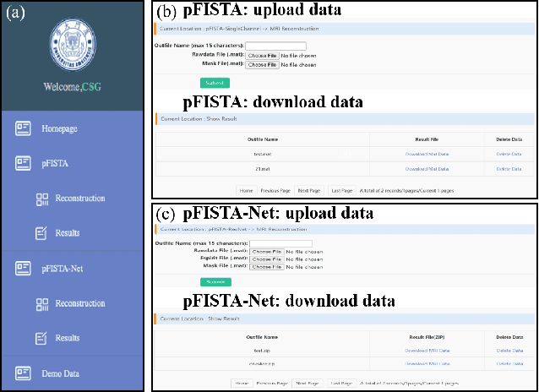Focus the Outfile Name field in pFISTA upload

click(x=275, y=46)
